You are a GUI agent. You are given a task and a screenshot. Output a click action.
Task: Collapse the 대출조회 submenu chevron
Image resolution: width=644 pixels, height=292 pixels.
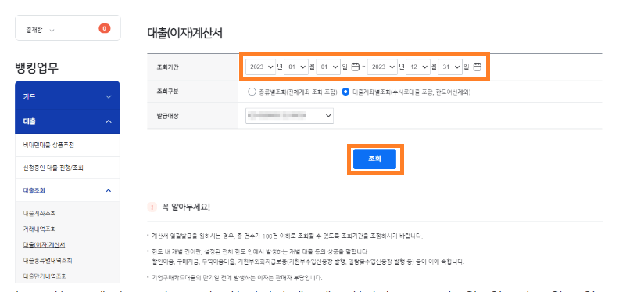[x=109, y=190]
